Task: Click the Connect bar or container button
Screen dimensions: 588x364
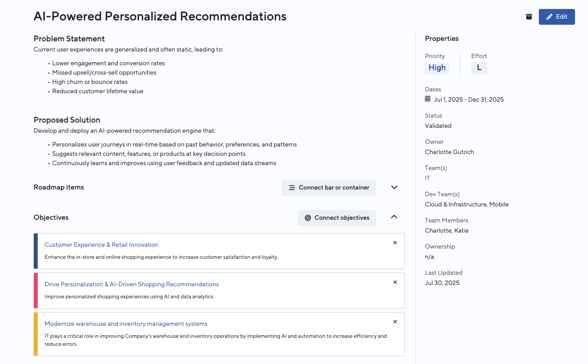Action: point(329,188)
